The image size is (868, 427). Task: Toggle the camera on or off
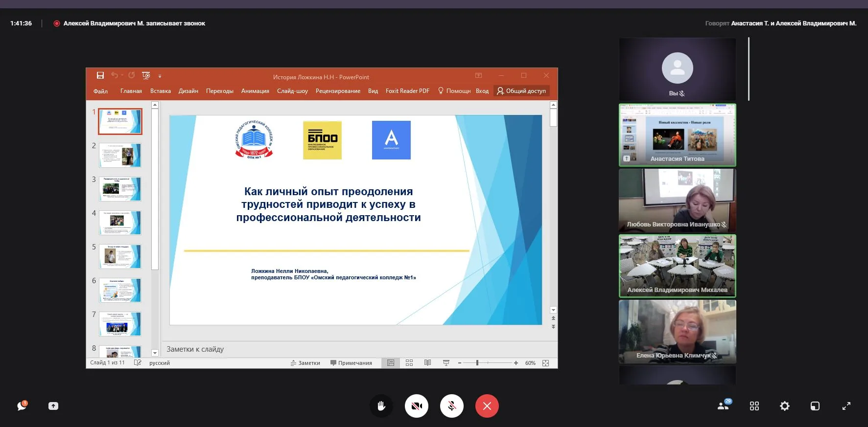tap(417, 406)
